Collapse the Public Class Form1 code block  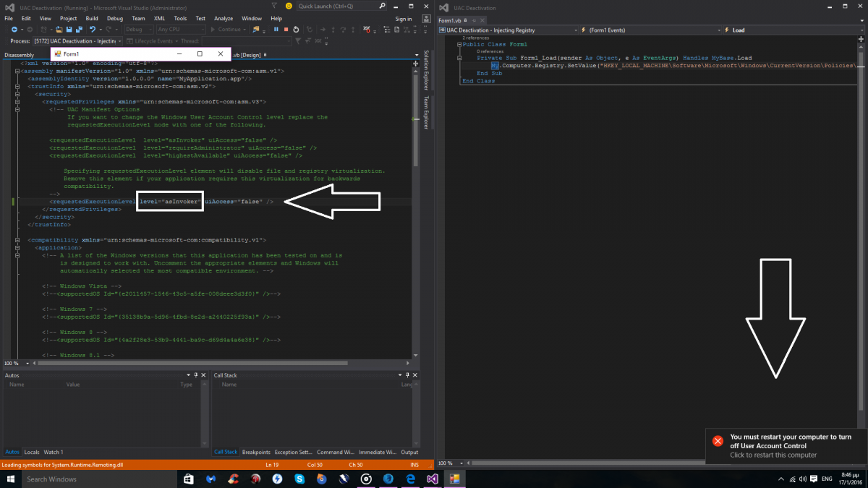tap(459, 44)
